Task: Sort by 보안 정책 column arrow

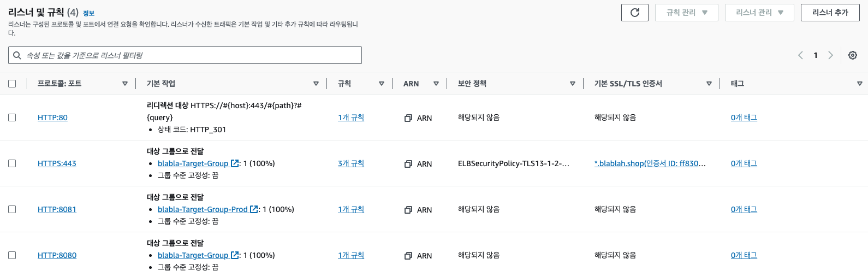Action: coord(573,84)
